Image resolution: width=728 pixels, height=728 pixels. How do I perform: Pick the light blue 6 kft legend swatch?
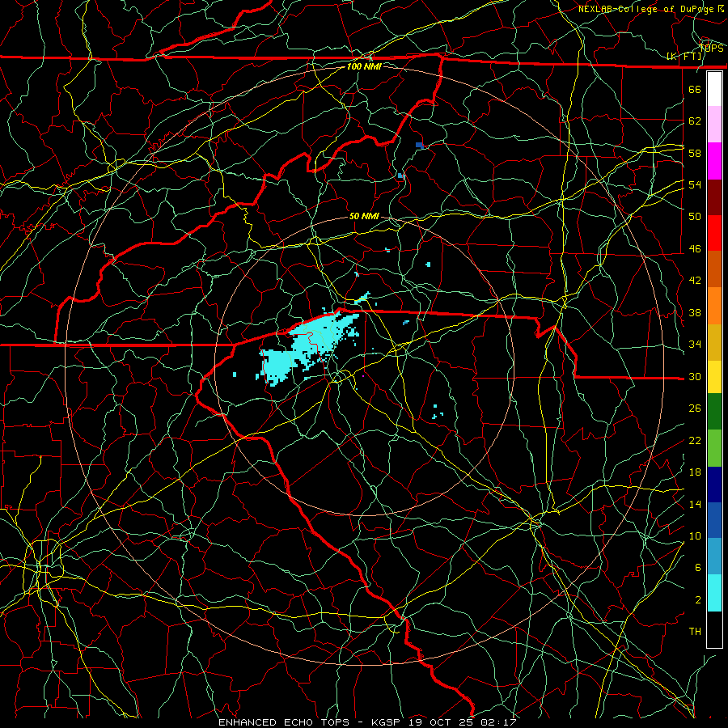714,557
